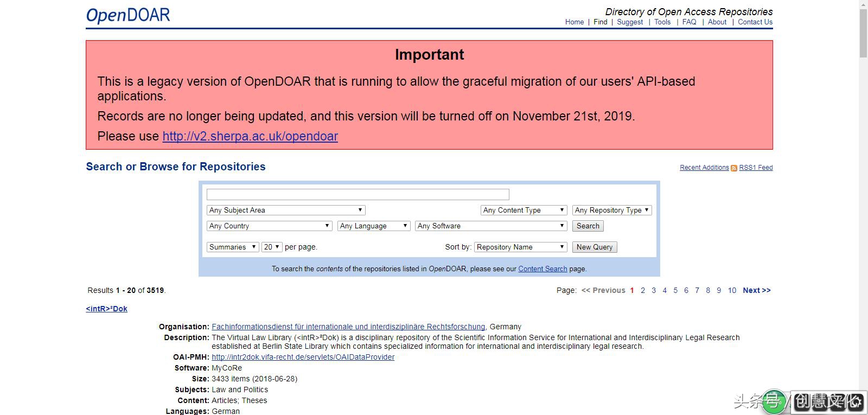Expand the Any Content Type dropdown
868x415 pixels.
(524, 210)
